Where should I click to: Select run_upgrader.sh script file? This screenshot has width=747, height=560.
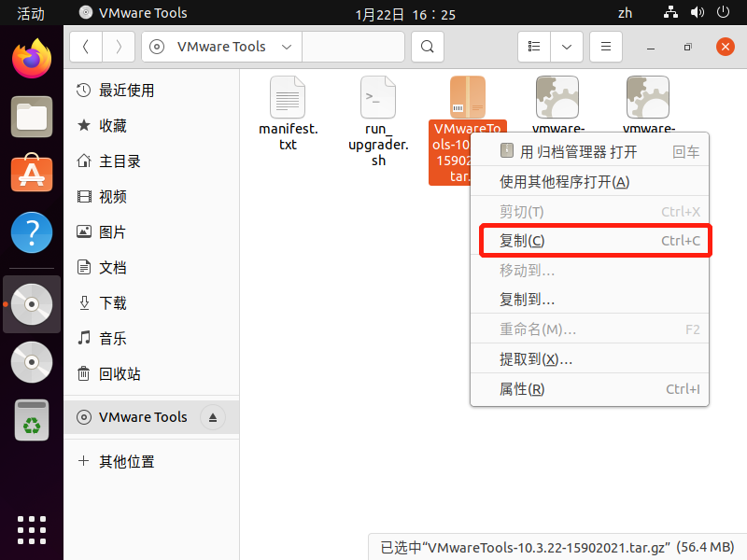pos(378,121)
